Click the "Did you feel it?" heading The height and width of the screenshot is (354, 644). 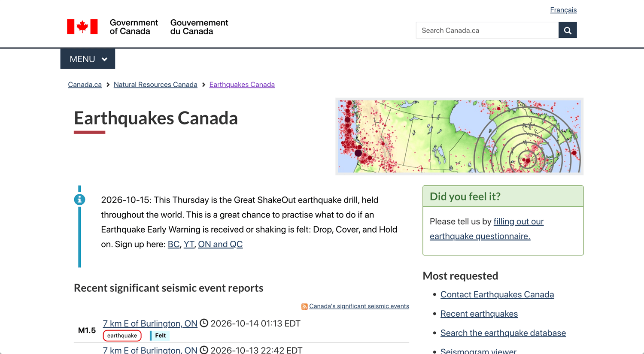click(465, 196)
